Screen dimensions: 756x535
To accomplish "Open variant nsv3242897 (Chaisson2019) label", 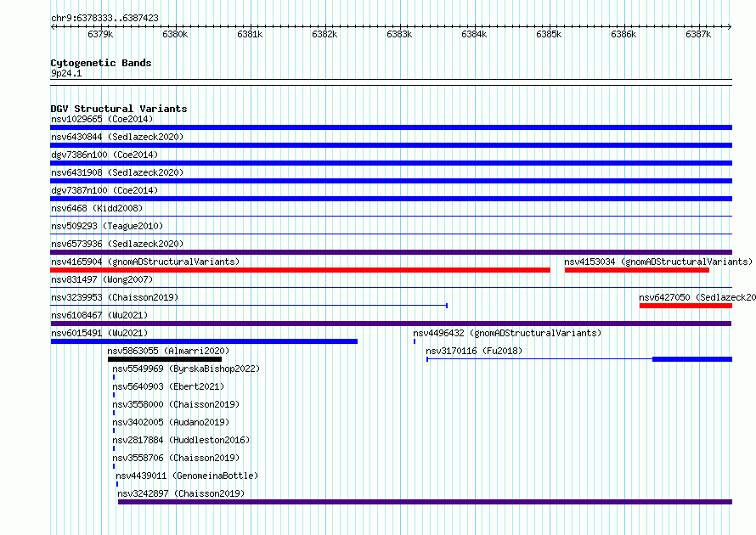I will pos(181,493).
